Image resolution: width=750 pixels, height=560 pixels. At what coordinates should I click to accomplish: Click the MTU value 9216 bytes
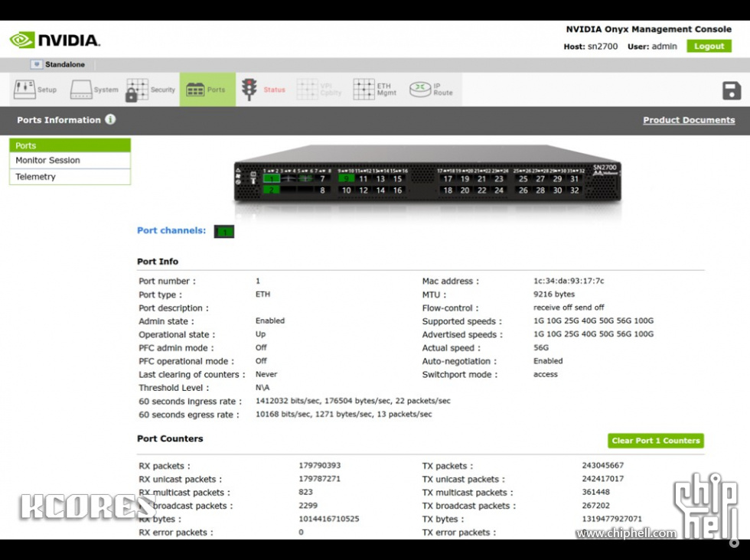[554, 294]
